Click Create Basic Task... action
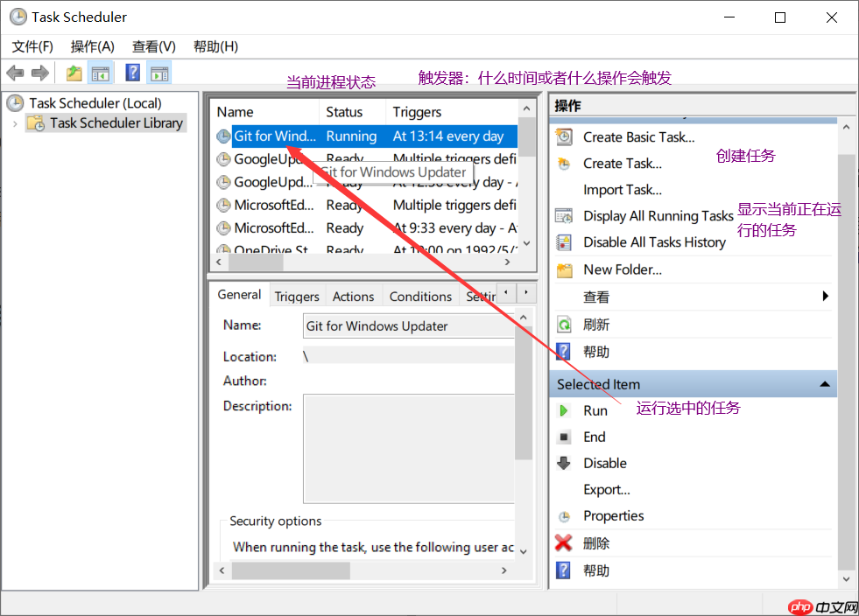 (x=638, y=136)
